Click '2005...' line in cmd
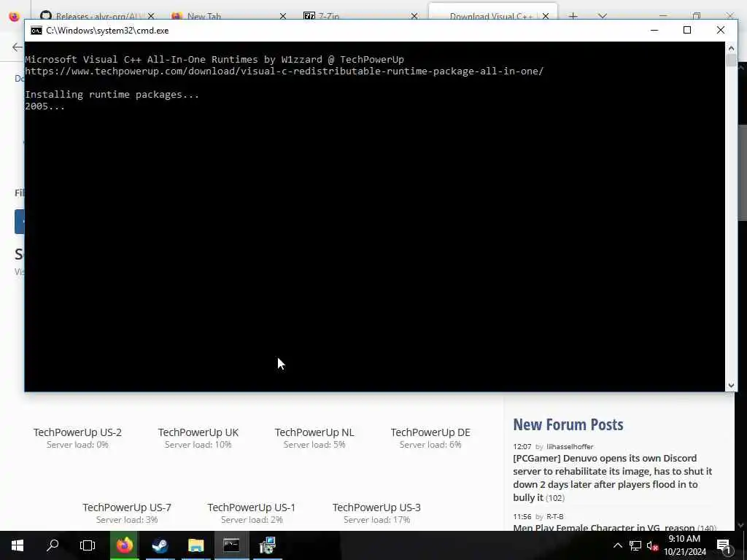The width and height of the screenshot is (747, 560). [x=44, y=106]
